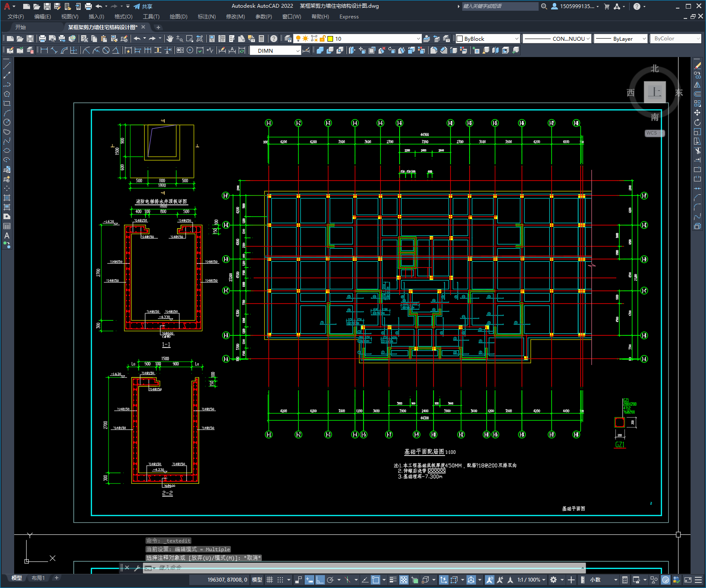Open the 视图(V) menu

point(70,17)
